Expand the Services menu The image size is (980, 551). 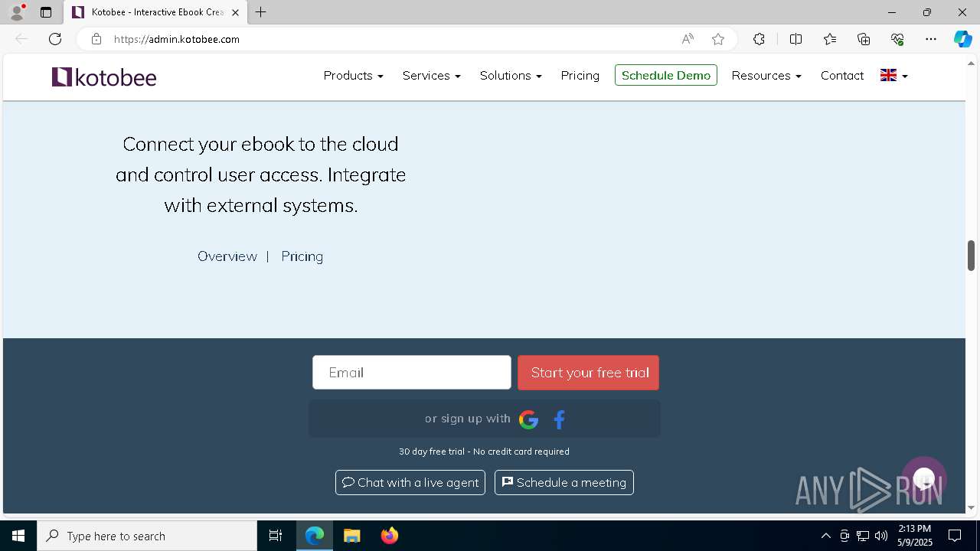click(x=431, y=75)
